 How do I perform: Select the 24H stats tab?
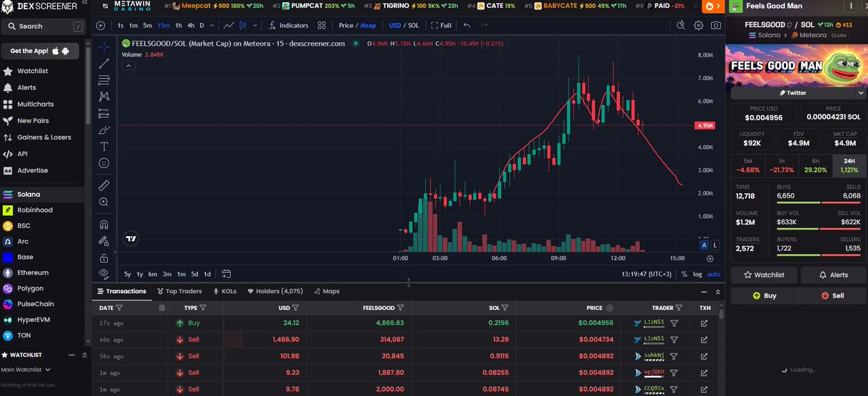[848, 165]
